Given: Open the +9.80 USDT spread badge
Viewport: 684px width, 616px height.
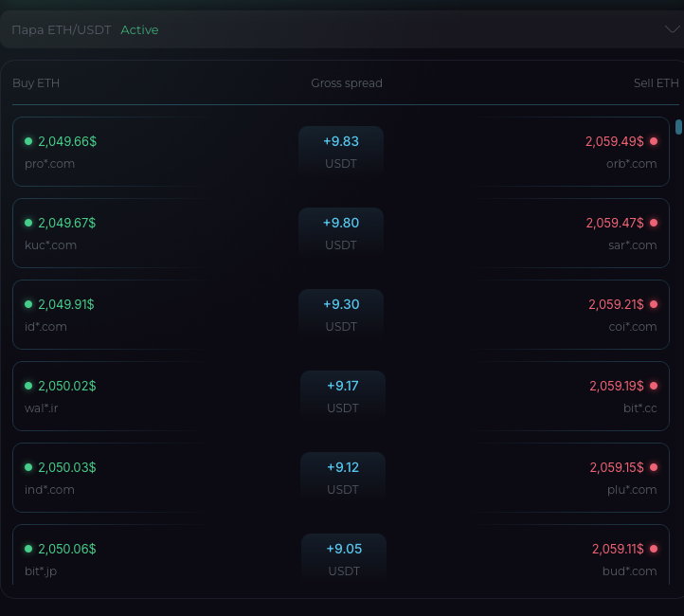Looking at the screenshot, I should tap(341, 233).
